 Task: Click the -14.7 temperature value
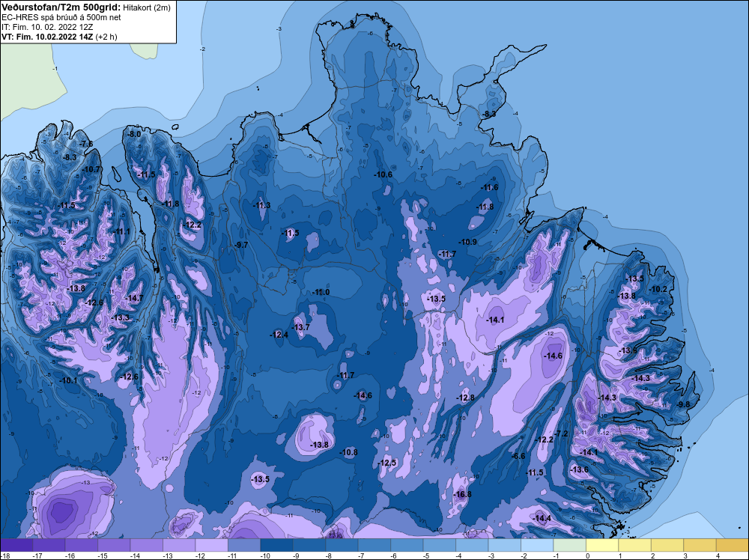(x=134, y=298)
